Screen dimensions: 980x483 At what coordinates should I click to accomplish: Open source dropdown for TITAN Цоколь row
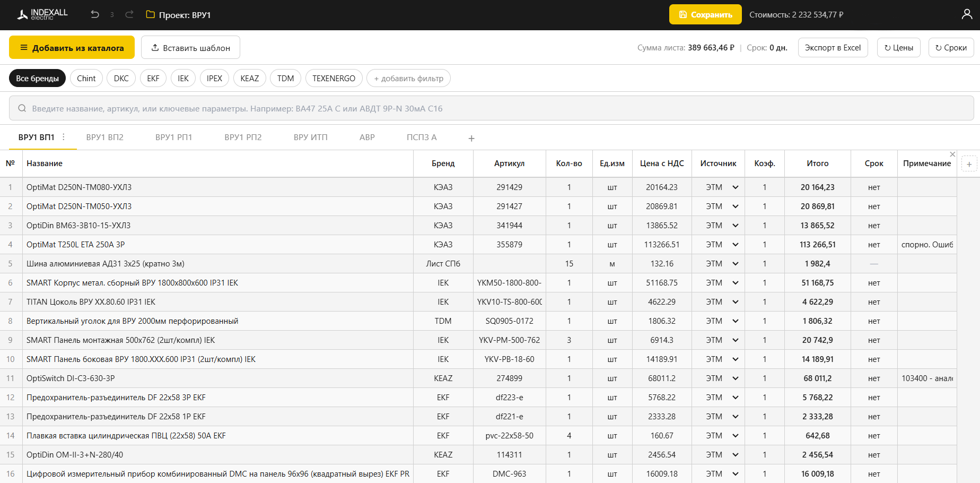735,302
